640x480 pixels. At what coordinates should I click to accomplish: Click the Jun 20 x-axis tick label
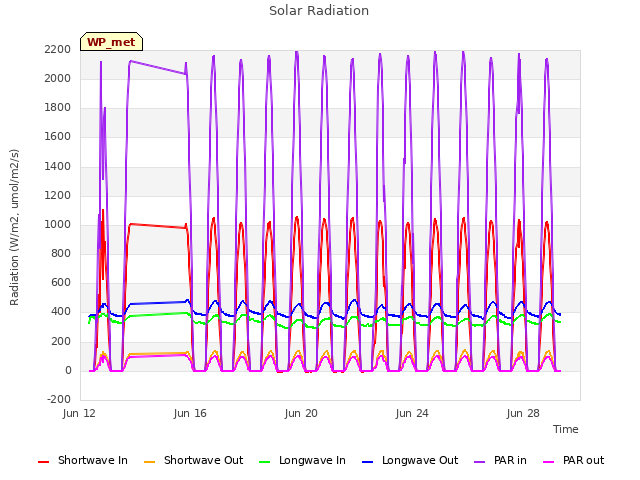(x=301, y=413)
